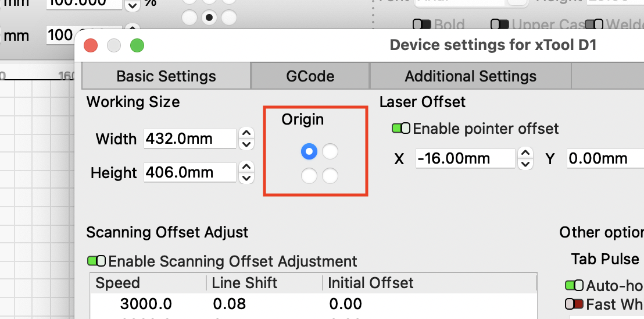Toggle the Upper Case switch in main window
Image resolution: width=644 pixels, height=319 pixels.
(x=500, y=24)
